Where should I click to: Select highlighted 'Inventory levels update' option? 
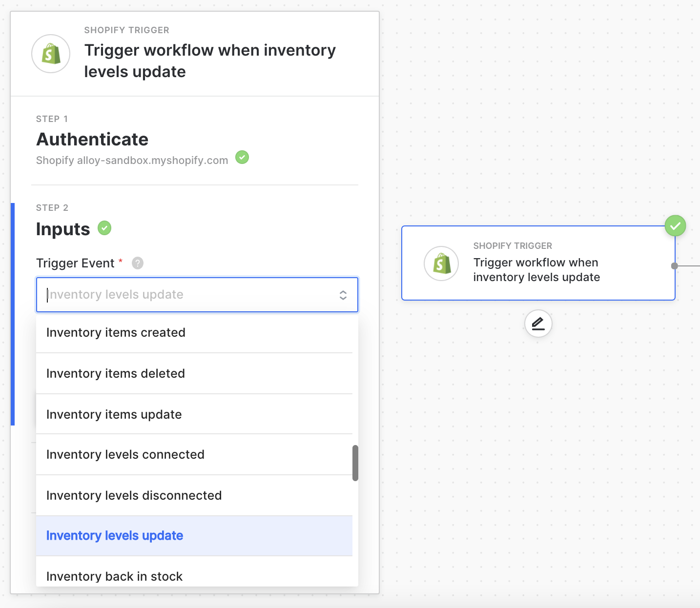tap(115, 536)
